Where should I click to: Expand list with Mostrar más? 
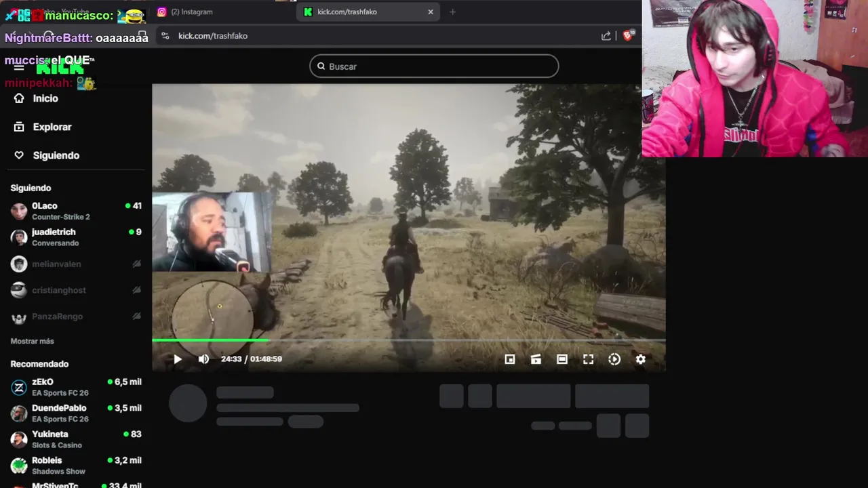(32, 341)
